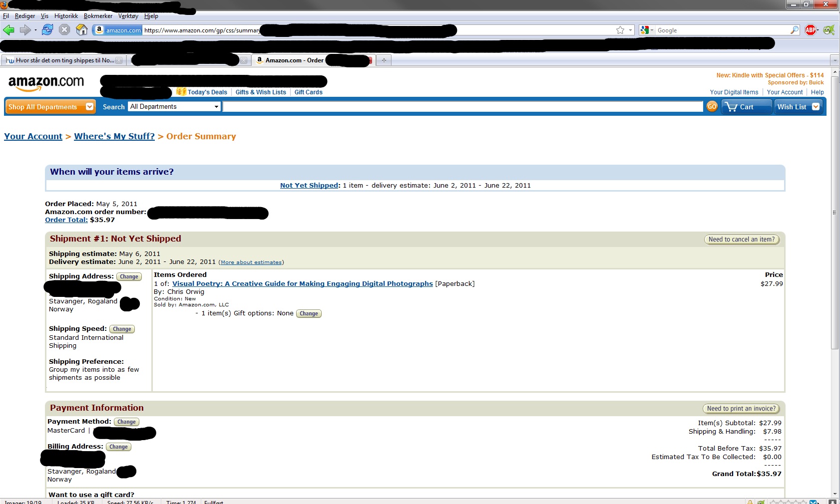Screen dimensions: 840x504
Task: Click the amazon.com logo
Action: pyautogui.click(x=46, y=83)
